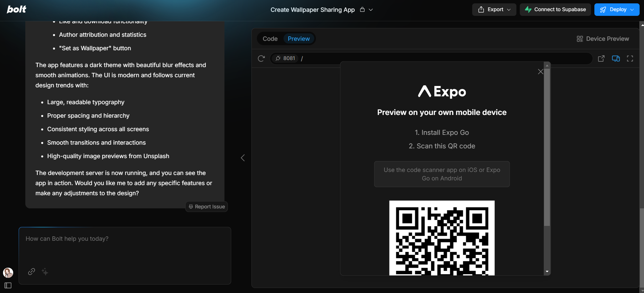Click Report Issue button

click(207, 207)
